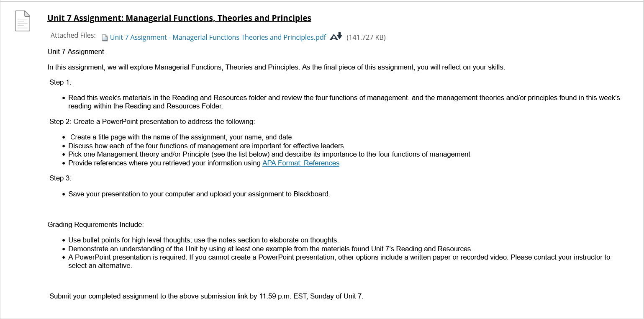Click the A-down alternative formats icon
Screen dimensions: 644x319
335,37
